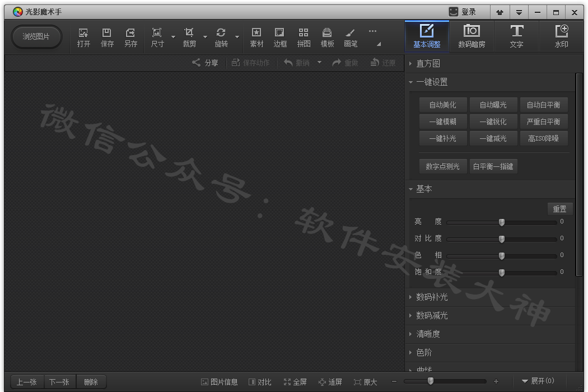Click the 登录 login button
This screenshot has height=392, width=588.
(463, 12)
